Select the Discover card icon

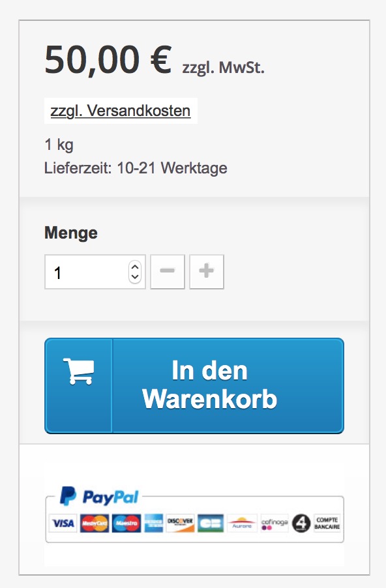(181, 523)
